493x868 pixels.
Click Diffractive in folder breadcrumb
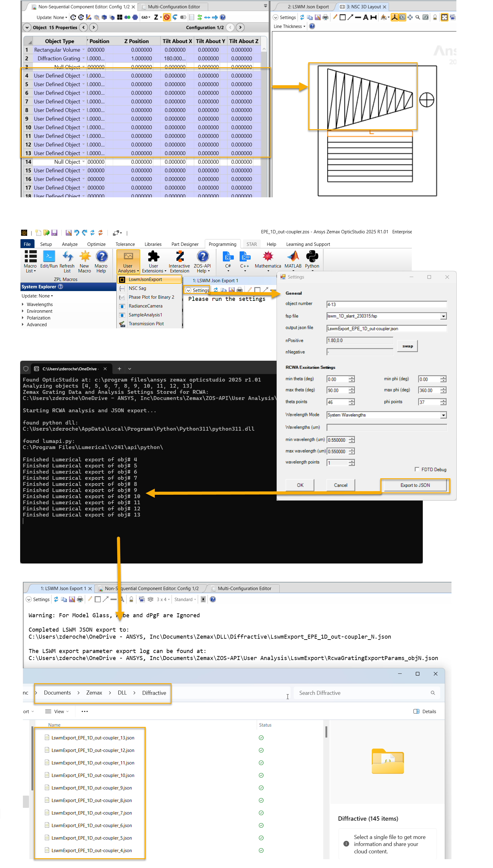pos(154,693)
